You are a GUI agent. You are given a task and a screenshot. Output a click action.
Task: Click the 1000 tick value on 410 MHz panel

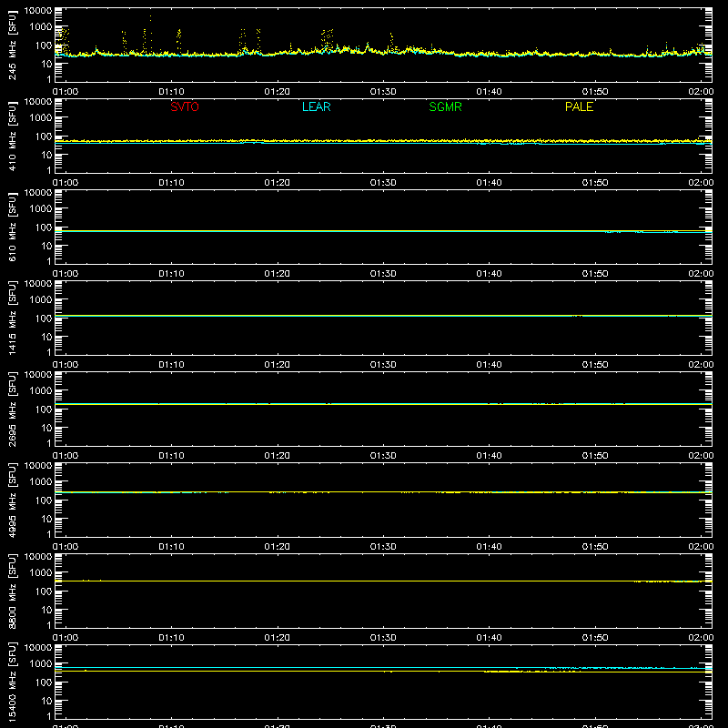click(41, 118)
